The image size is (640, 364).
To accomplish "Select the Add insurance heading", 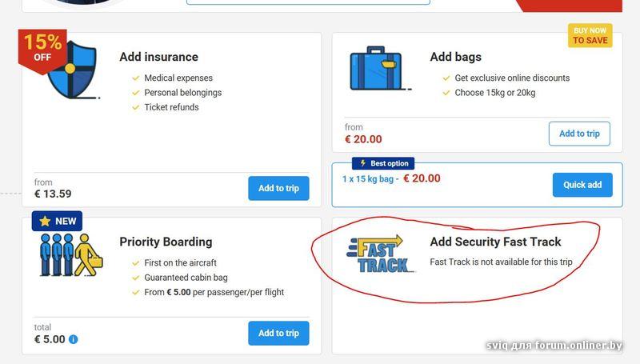I will (158, 57).
